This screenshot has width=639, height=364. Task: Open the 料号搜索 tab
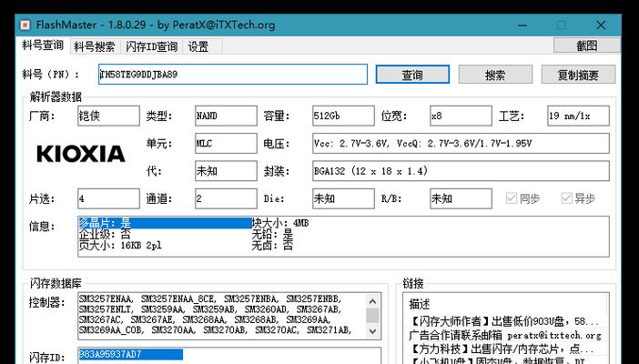pyautogui.click(x=95, y=46)
